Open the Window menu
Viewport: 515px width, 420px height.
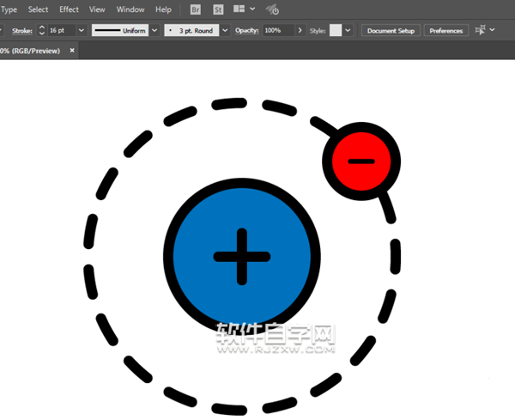[130, 9]
